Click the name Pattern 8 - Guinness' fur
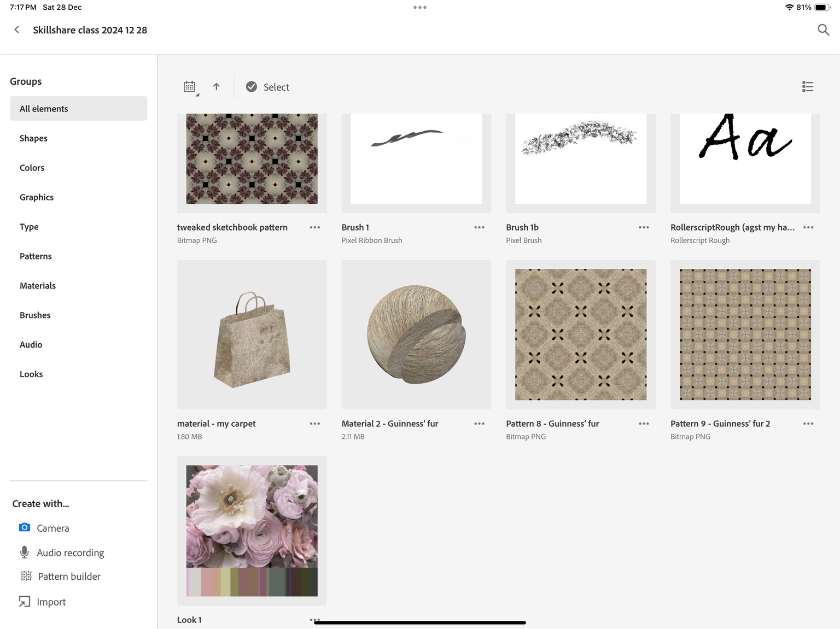 pyautogui.click(x=552, y=424)
